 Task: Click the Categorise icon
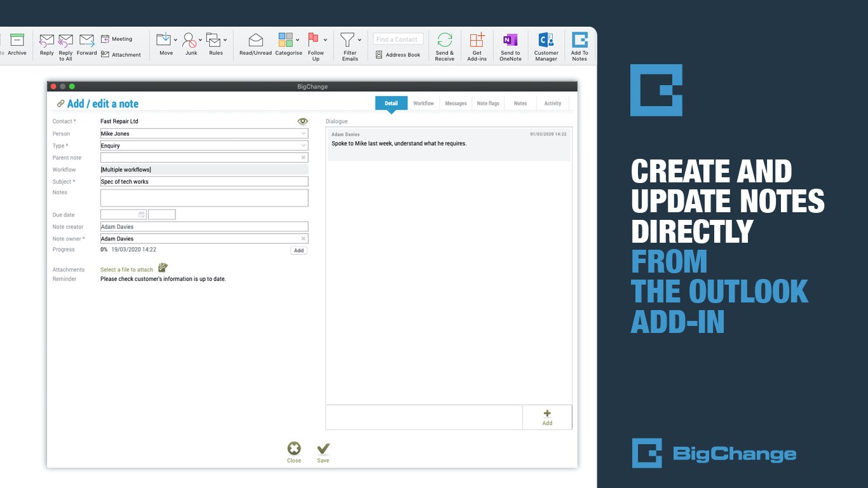click(285, 40)
